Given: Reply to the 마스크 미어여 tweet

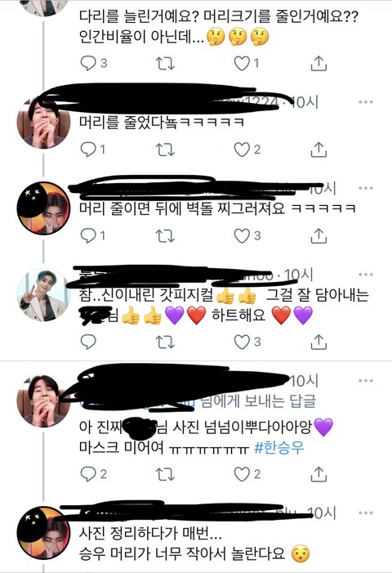Looking at the screenshot, I should pyautogui.click(x=93, y=474).
